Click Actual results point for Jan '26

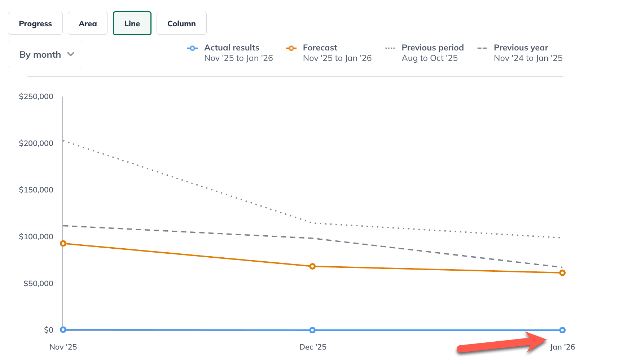[562, 330]
